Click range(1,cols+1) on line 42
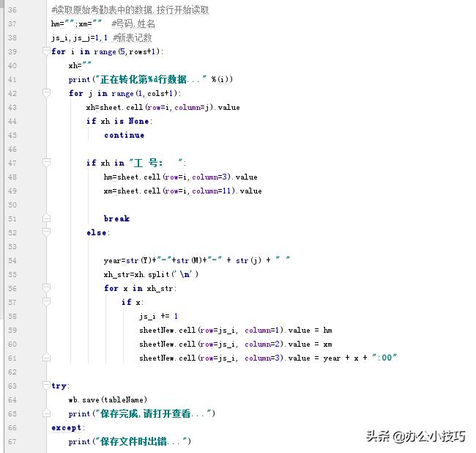476x453 pixels. pyautogui.click(x=144, y=93)
